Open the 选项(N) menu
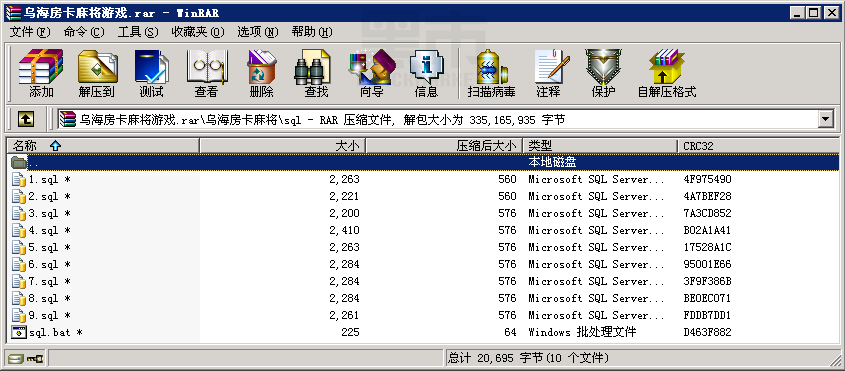The height and width of the screenshot is (371, 845). (258, 32)
